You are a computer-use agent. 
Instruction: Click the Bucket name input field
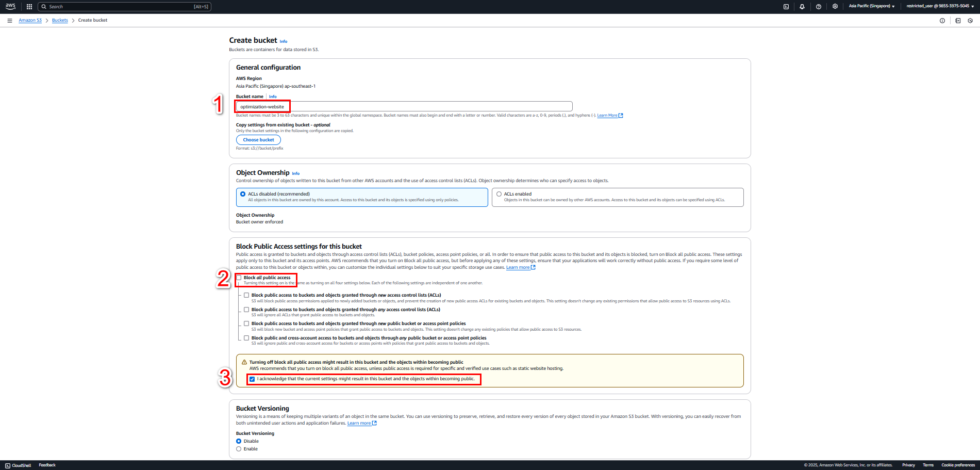pos(404,106)
